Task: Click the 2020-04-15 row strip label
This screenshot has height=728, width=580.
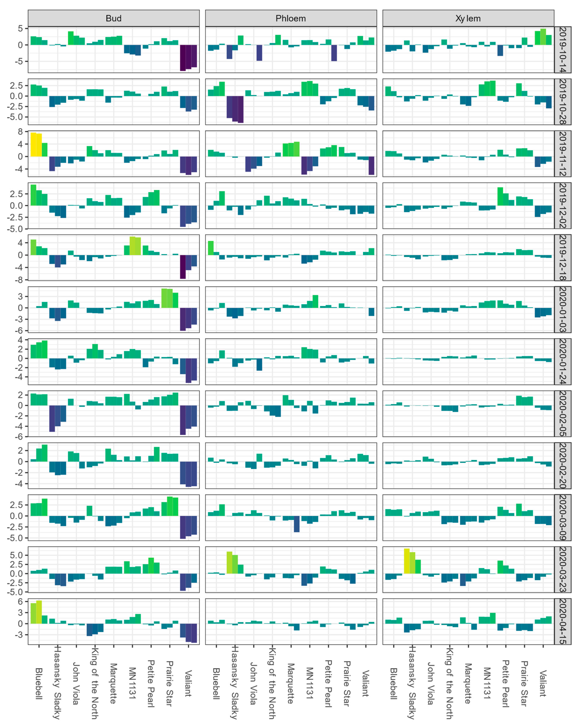Action: coord(563,622)
